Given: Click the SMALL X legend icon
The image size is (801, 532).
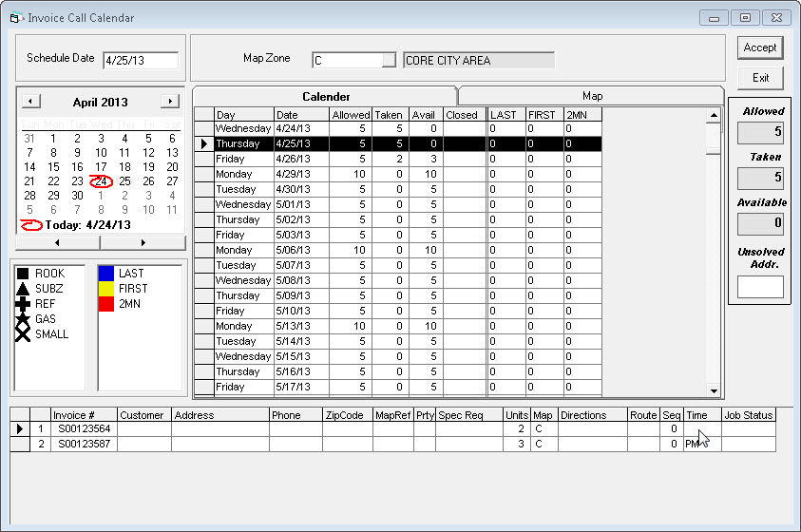Looking at the screenshot, I should coord(23,334).
